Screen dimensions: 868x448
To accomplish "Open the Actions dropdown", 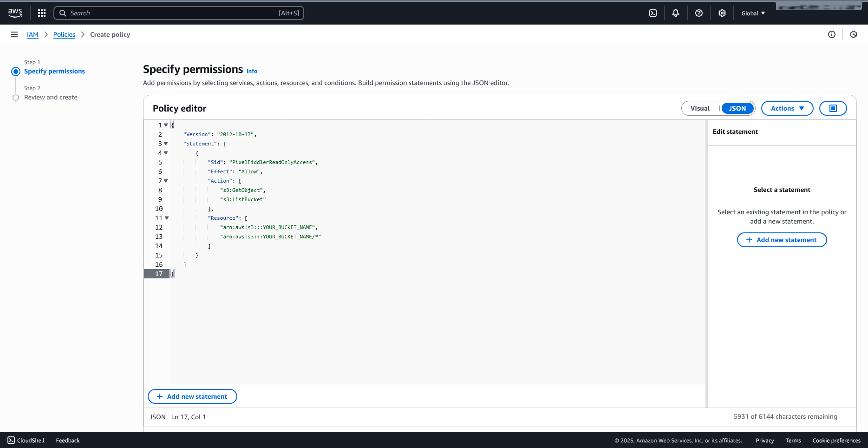I will 787,108.
